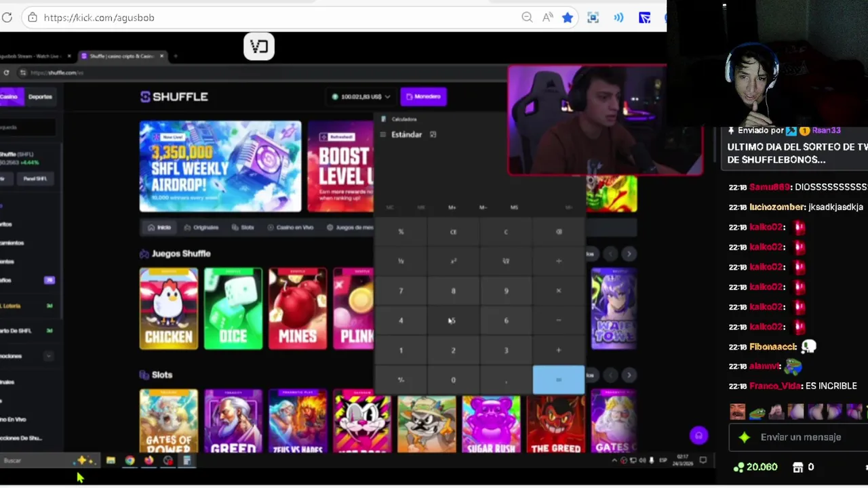Click the calculator backspace key

click(559, 232)
